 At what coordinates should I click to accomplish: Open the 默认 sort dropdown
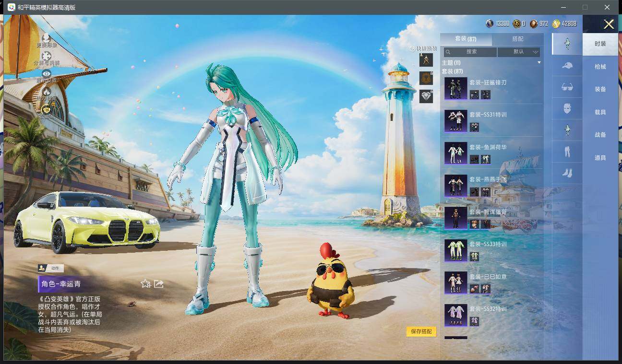pos(519,52)
